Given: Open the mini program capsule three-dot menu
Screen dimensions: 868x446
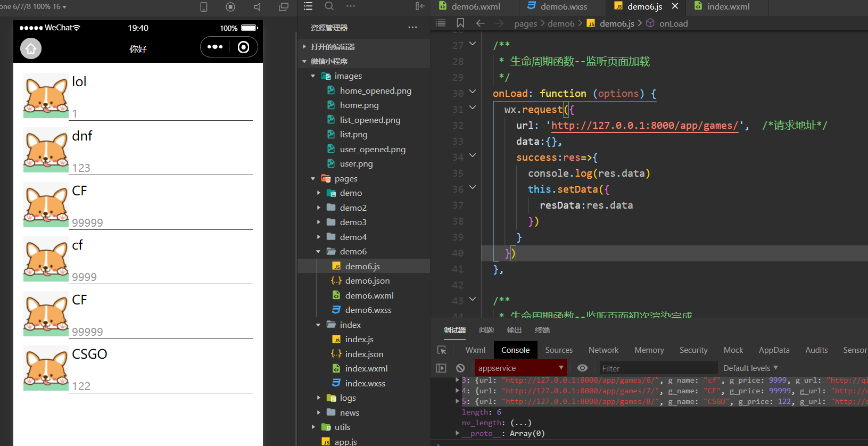Looking at the screenshot, I should coord(215,47).
